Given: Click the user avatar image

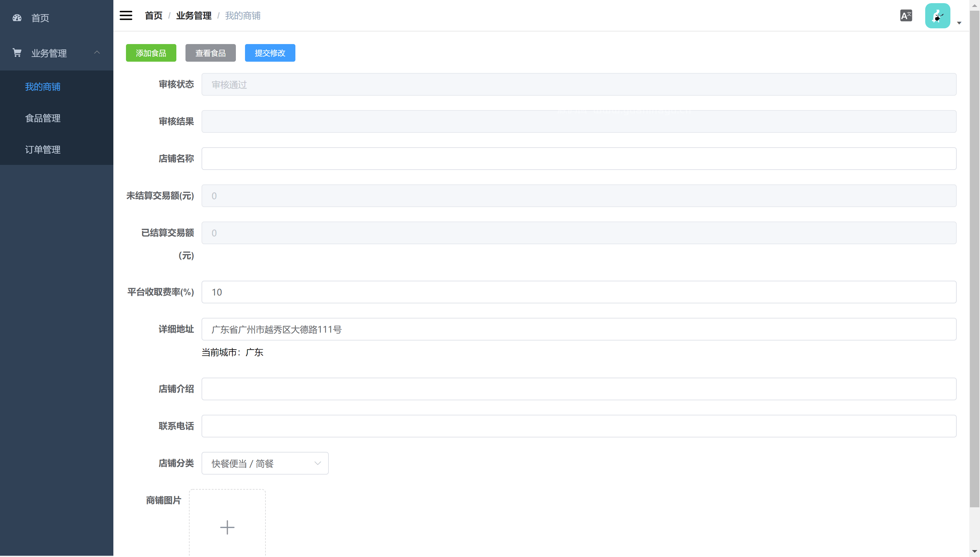Looking at the screenshot, I should click(x=937, y=16).
